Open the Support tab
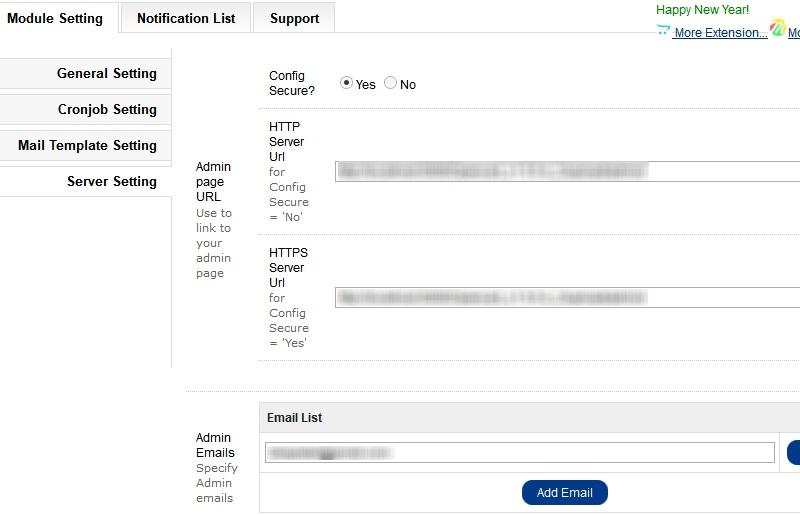The height and width of the screenshot is (515, 800). 294,18
